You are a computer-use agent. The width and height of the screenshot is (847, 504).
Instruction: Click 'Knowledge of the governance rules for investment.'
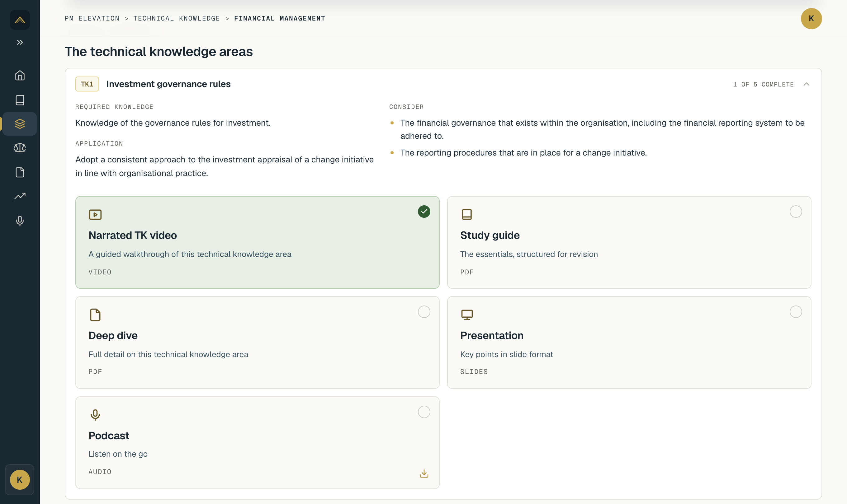tap(173, 123)
